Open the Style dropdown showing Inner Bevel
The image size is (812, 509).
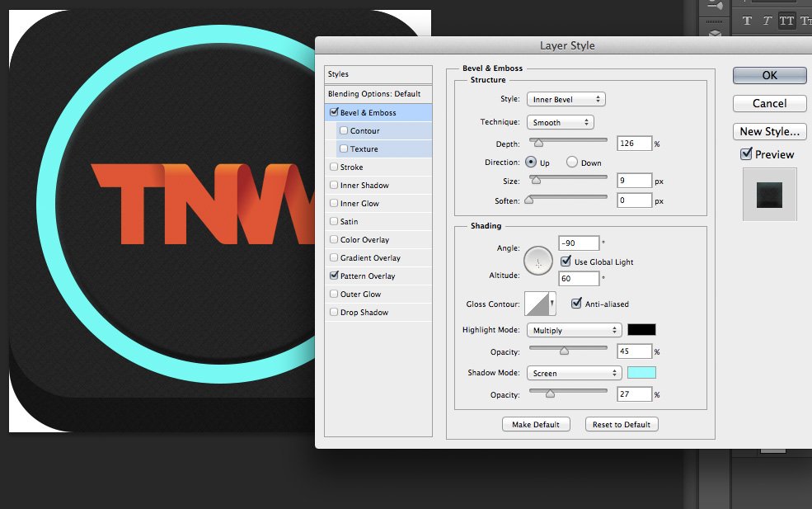pos(566,99)
